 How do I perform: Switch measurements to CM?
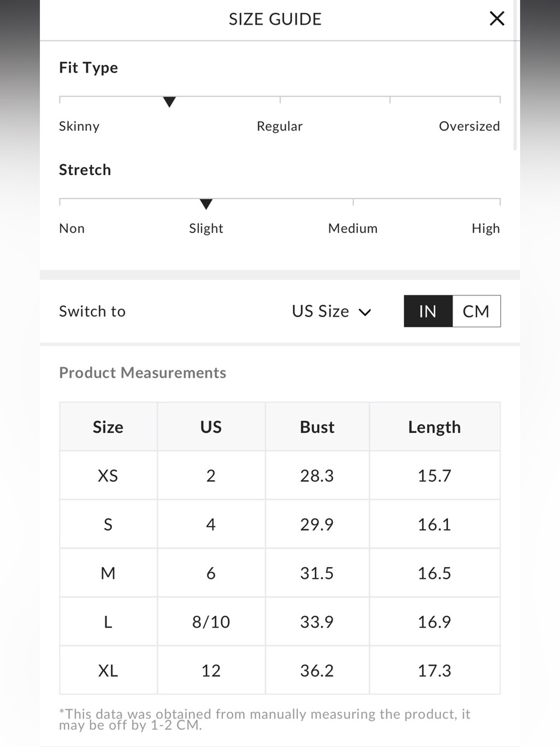click(476, 311)
